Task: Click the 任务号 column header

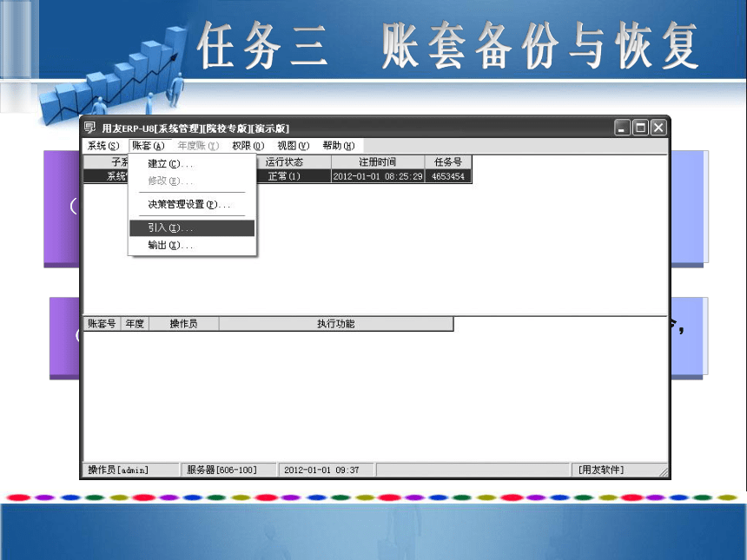Action: point(448,161)
